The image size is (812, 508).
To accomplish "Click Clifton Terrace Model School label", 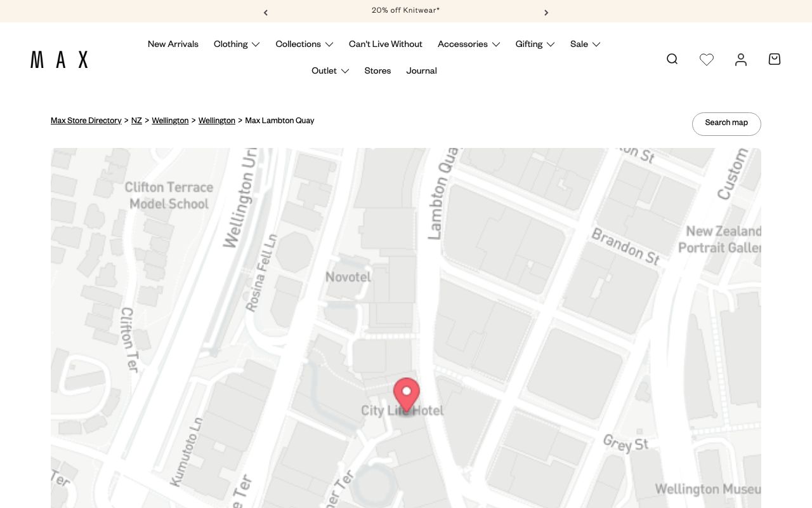I will click(169, 196).
